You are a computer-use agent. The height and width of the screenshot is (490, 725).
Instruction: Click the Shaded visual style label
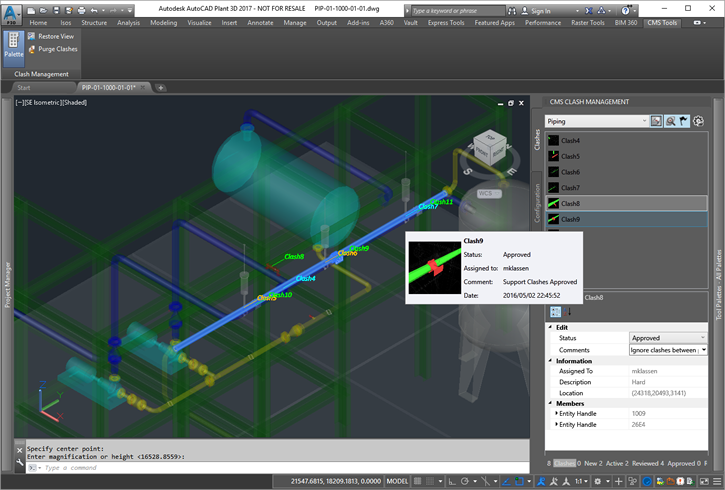[74, 103]
